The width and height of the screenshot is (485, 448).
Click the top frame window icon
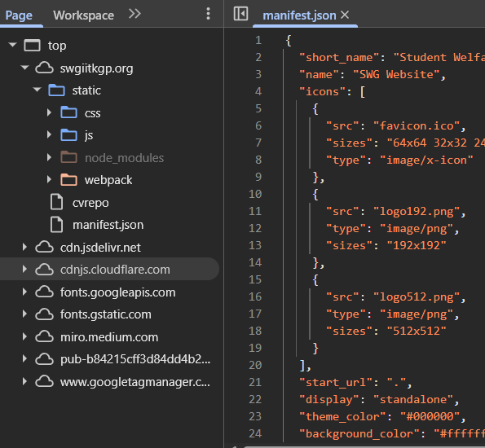32,46
